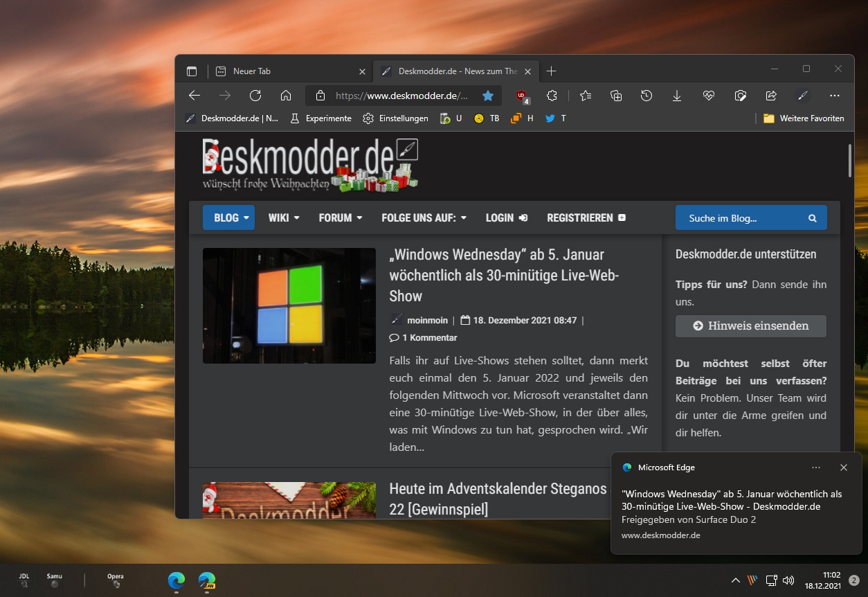
Task: Open the Collections panel
Action: (x=616, y=96)
